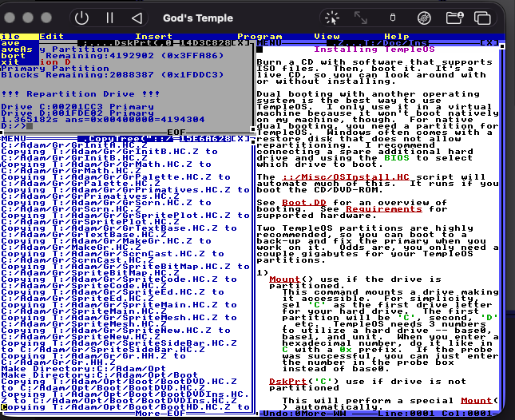Close the CopyTree window [X]
515x420 pixels.
(240, 139)
